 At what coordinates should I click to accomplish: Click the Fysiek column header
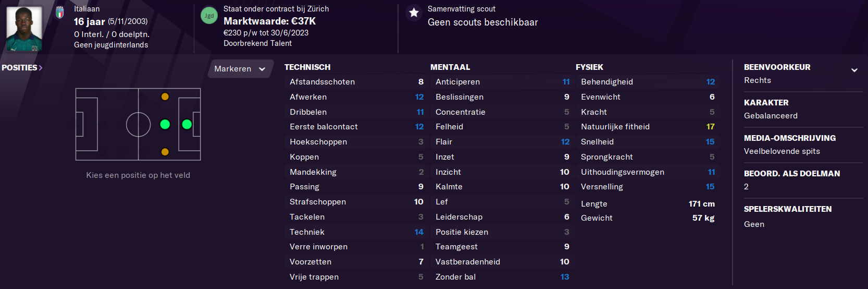(x=589, y=67)
